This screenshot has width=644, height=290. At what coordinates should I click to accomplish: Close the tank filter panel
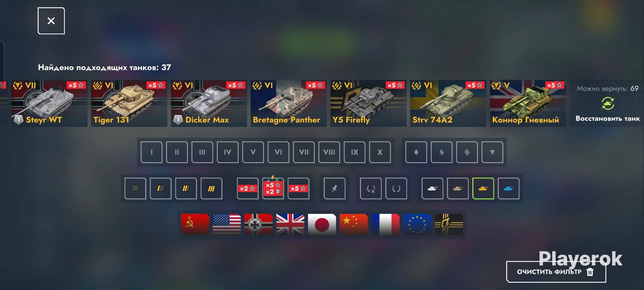tap(51, 21)
